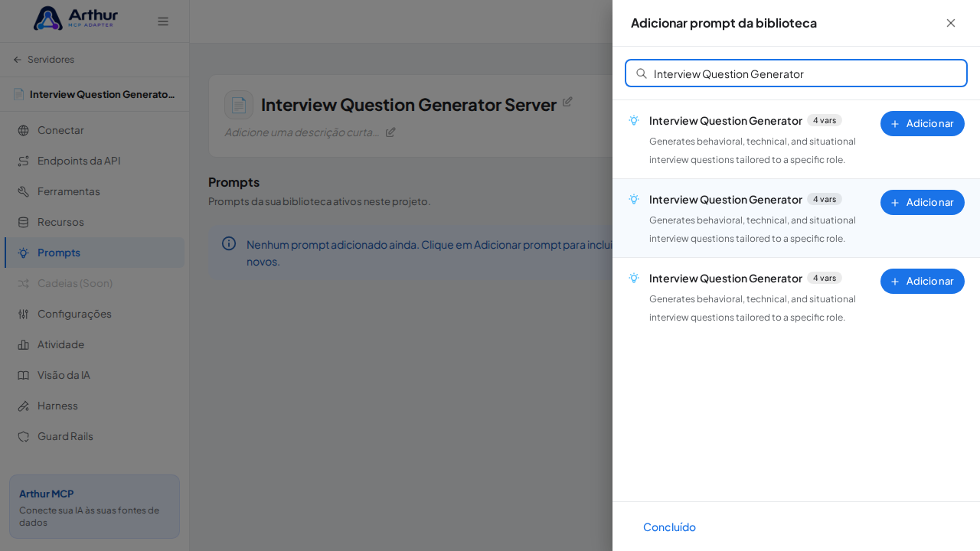This screenshot has width=980, height=551.
Task: Click the Configurações sliders icon
Action: coord(23,314)
